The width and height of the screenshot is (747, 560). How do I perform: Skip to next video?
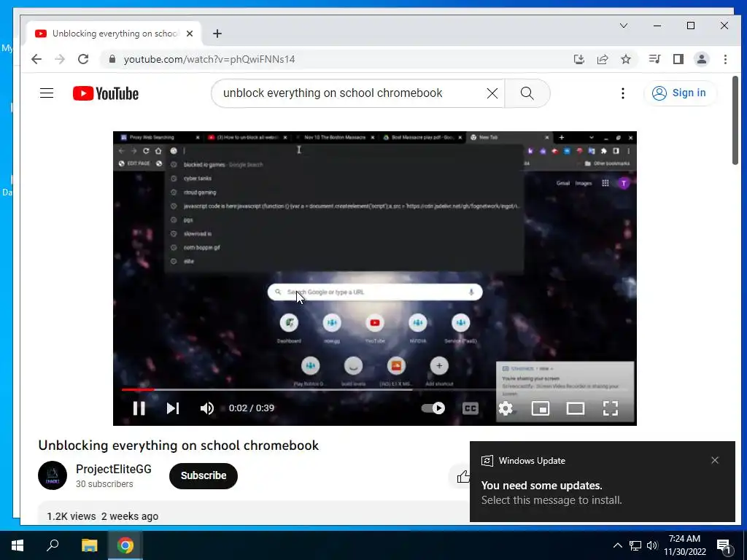(x=173, y=408)
